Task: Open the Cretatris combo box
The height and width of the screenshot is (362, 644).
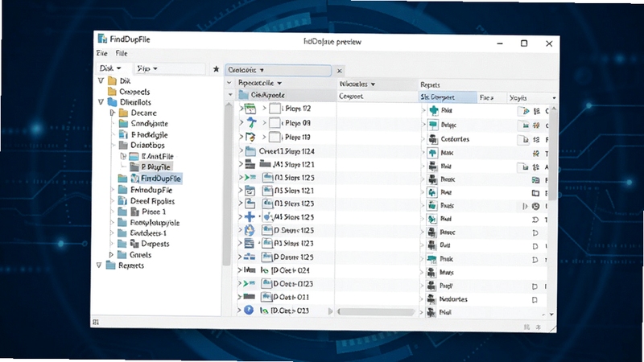Action: 278,70
